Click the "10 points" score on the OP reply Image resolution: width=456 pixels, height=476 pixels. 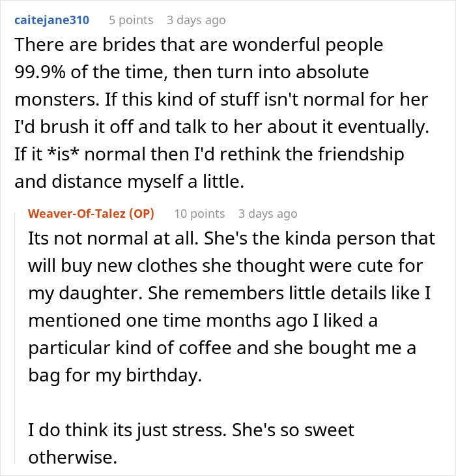point(200,213)
